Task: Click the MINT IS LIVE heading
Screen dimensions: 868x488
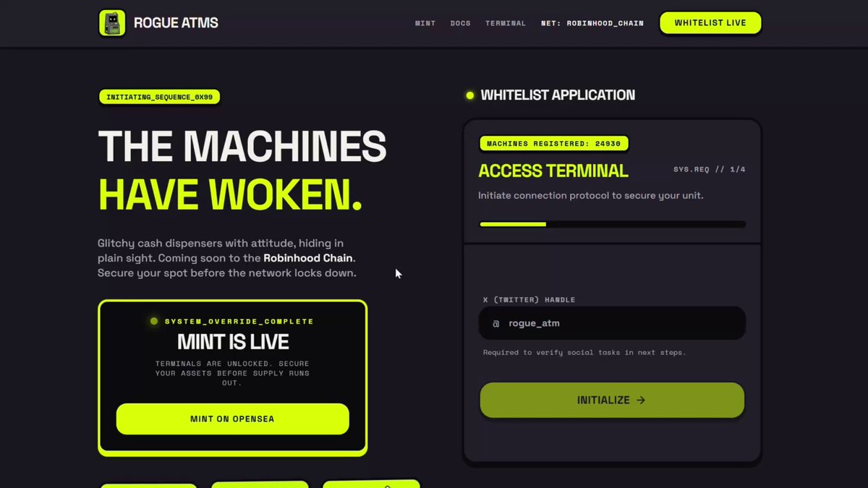Action: pos(233,342)
